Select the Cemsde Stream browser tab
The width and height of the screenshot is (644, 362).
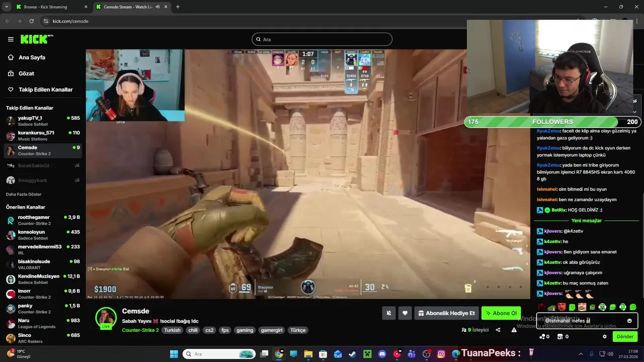coord(132,7)
